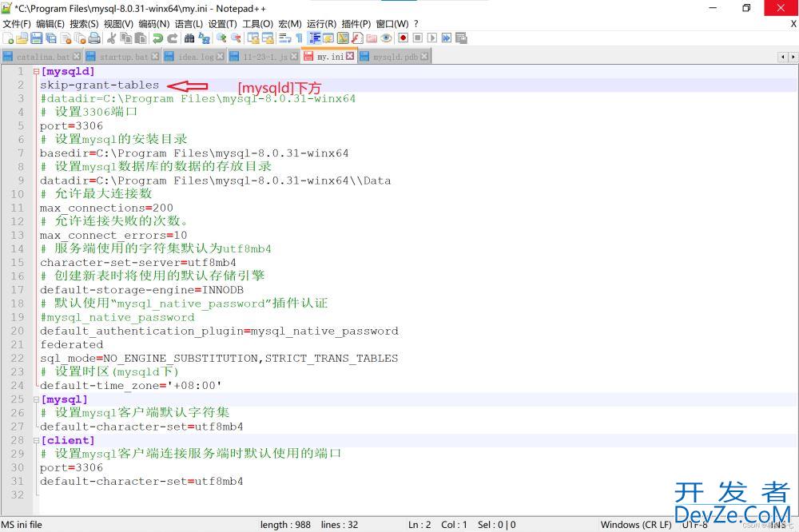Save the current file using the toolbar
This screenshot has width=799, height=532.
tap(36, 38)
